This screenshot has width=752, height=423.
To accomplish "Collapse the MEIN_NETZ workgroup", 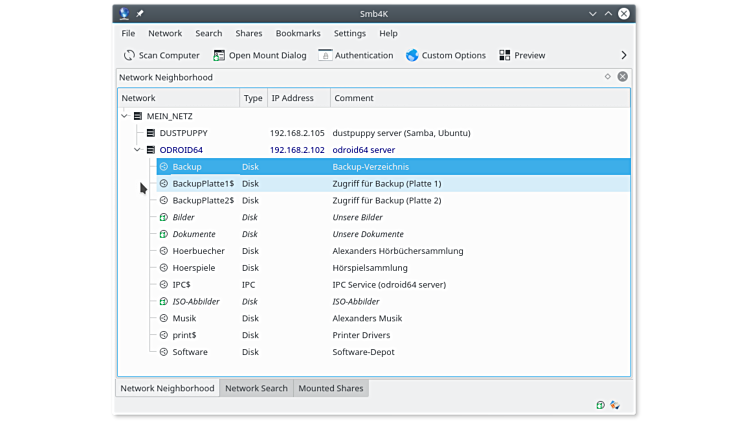I will click(x=125, y=116).
